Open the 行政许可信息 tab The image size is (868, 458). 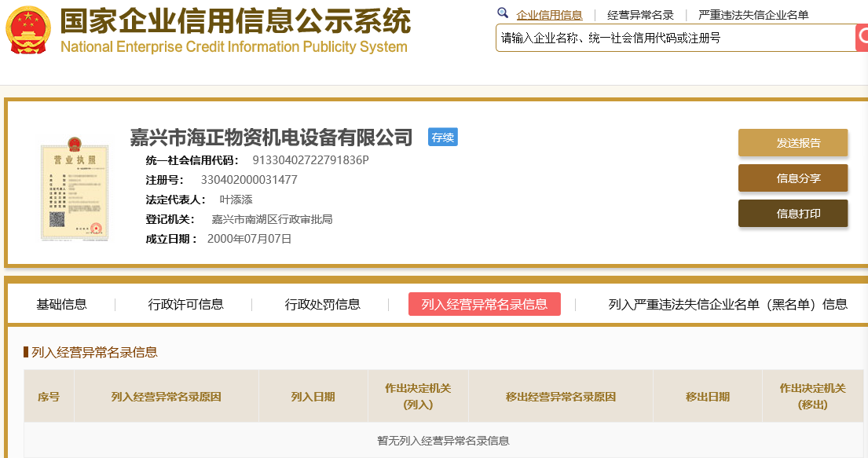tap(185, 304)
